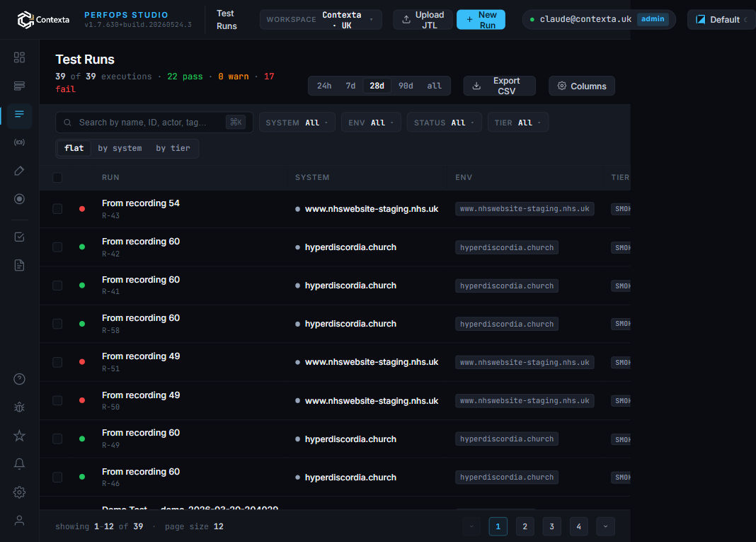The image size is (756, 542).
Task: Go to page 2
Action: [525, 526]
